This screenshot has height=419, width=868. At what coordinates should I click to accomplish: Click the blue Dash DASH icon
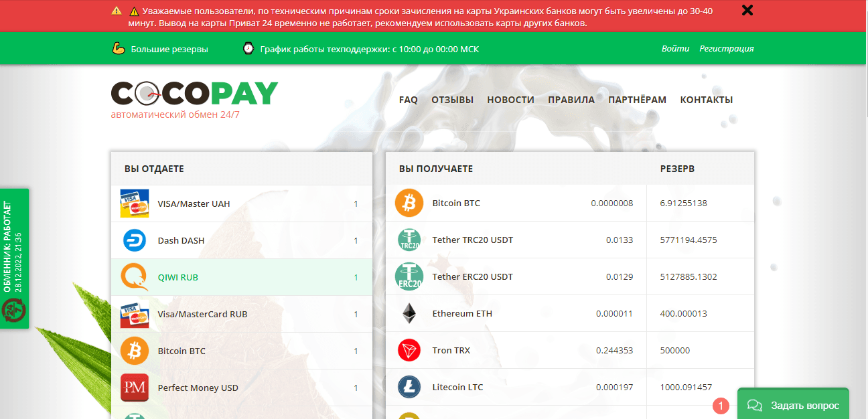(135, 240)
